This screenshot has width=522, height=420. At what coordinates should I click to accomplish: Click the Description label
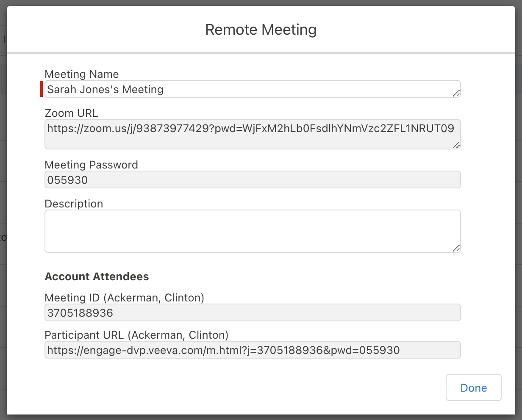tap(74, 204)
